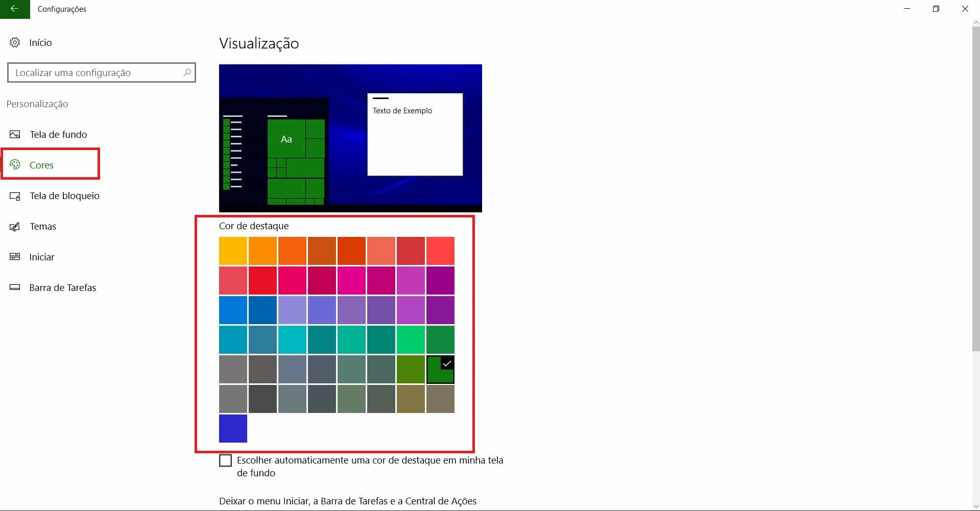Click the Temas brush icon

point(15,226)
